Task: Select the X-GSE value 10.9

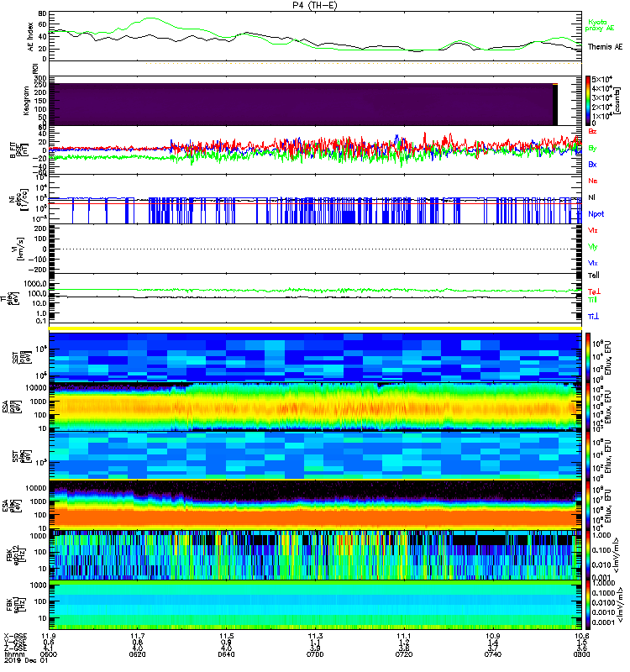Action: click(492, 636)
